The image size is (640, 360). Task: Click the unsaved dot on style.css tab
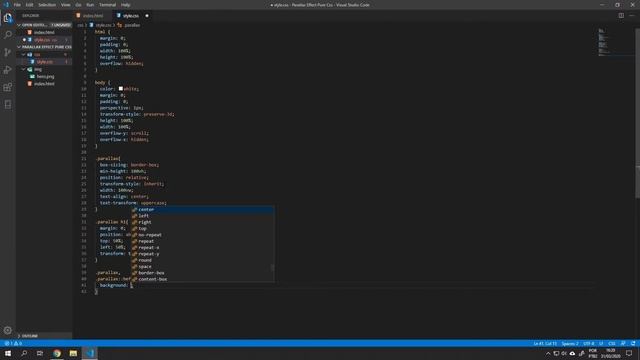147,16
